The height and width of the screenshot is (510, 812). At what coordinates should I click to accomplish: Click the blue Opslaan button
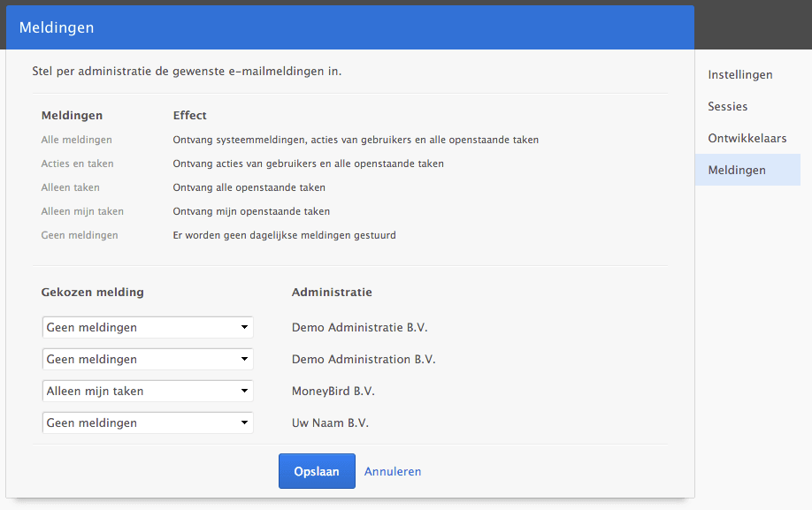click(317, 471)
